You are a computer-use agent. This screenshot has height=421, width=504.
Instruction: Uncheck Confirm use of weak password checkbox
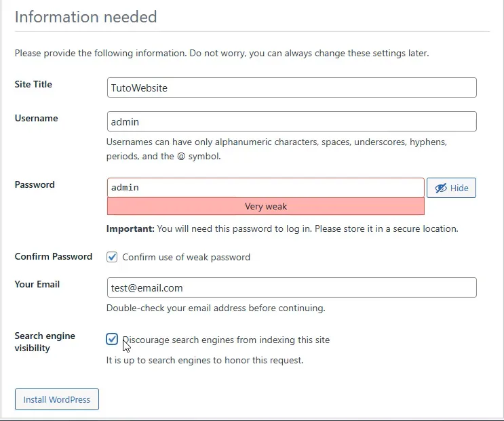click(113, 257)
